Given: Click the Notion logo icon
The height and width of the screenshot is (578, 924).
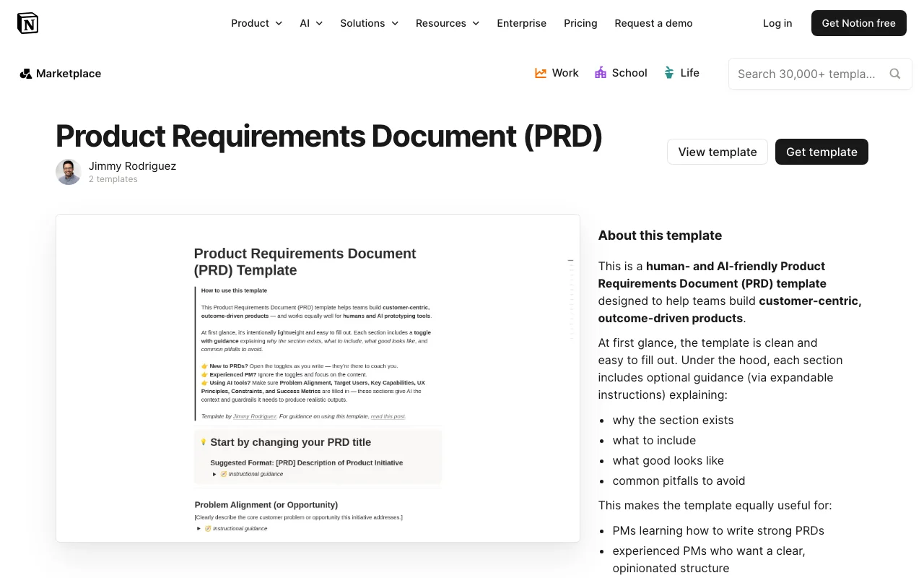Looking at the screenshot, I should click(27, 23).
